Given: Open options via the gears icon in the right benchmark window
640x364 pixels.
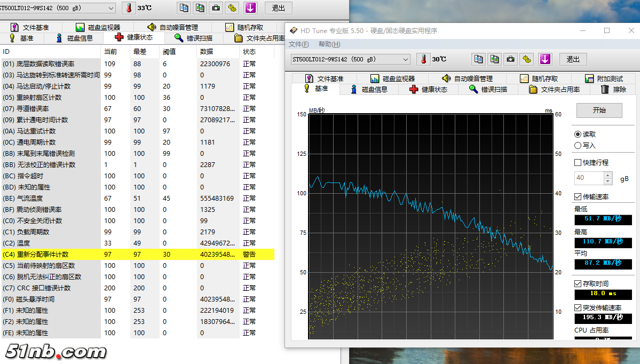Looking at the screenshot, I should 527,59.
